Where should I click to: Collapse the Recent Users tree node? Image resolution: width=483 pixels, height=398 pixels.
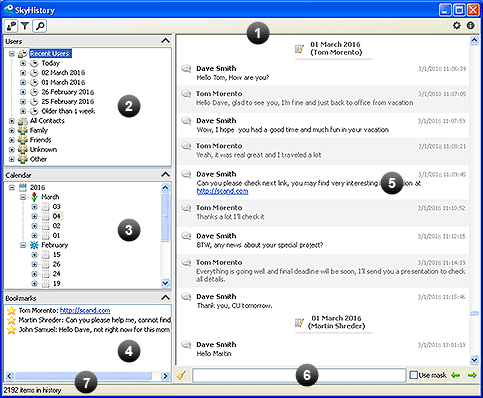coord(12,54)
